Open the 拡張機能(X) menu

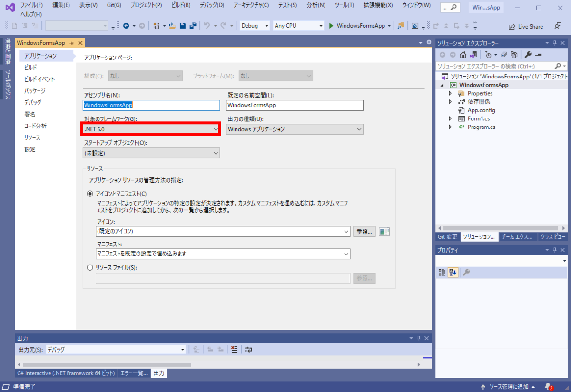pos(378,5)
